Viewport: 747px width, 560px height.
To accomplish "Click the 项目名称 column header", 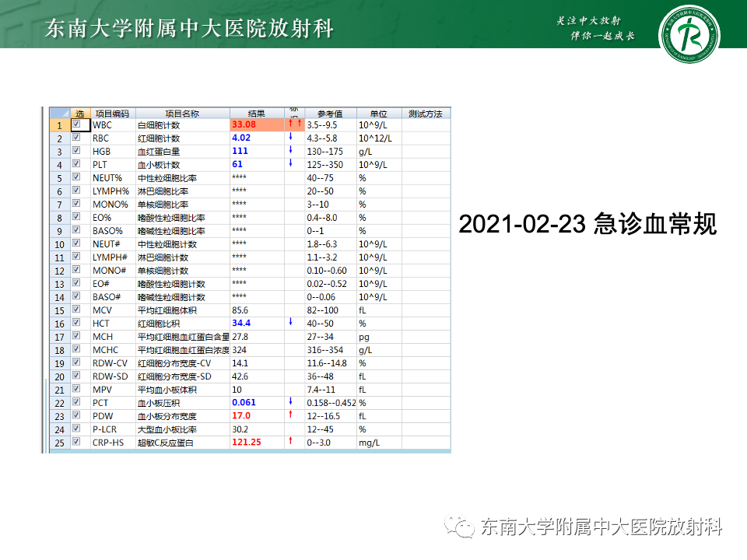I will [x=182, y=114].
